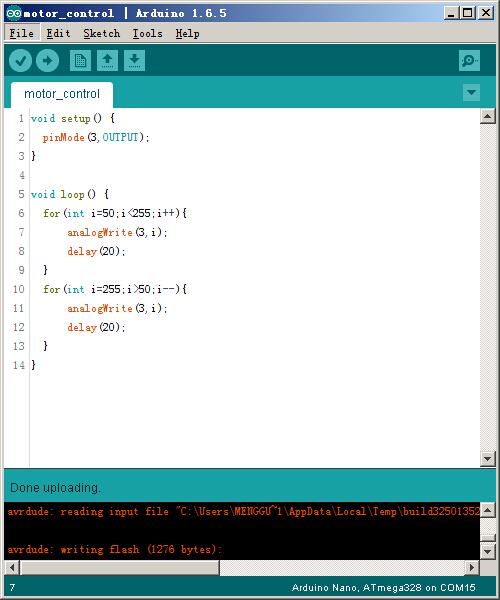Open a sketch with up-arrow icon
This screenshot has height=600, width=500.
click(107, 60)
